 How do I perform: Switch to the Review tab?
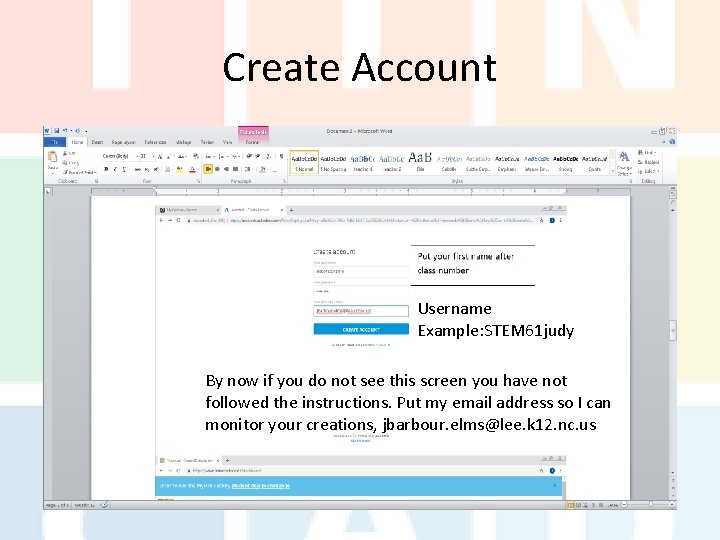[x=208, y=142]
